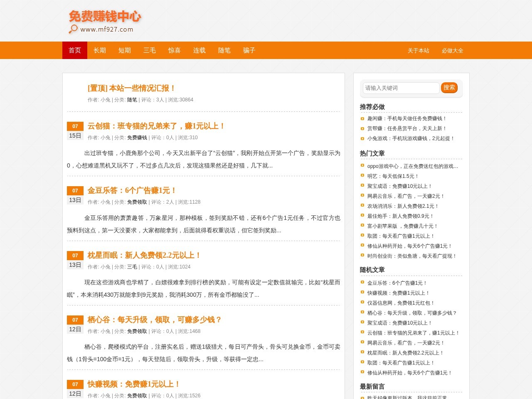Open hot article 取团：每天看广告赚1元以上
The image size is (532, 399).
(401, 236)
